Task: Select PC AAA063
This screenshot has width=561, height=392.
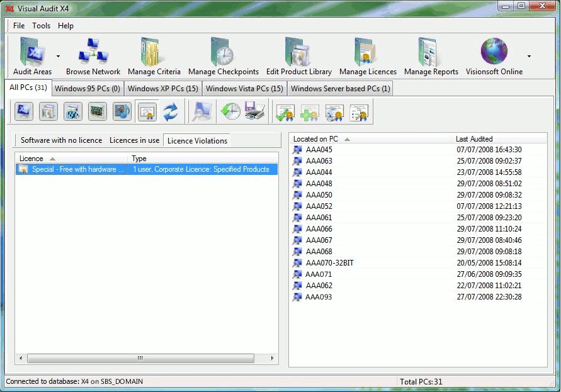Action: [319, 161]
